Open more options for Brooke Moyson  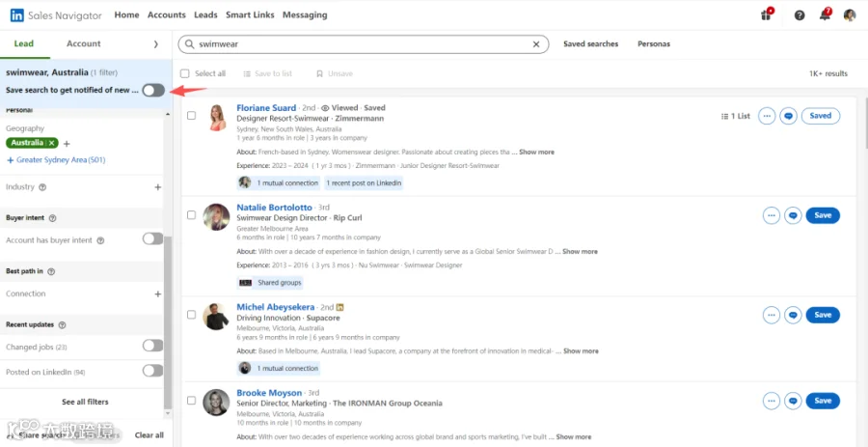pyautogui.click(x=772, y=401)
